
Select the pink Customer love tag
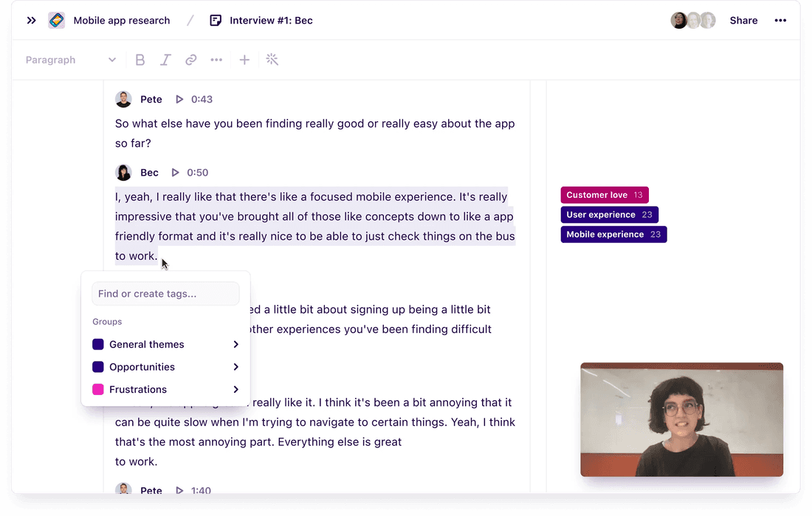pos(604,194)
